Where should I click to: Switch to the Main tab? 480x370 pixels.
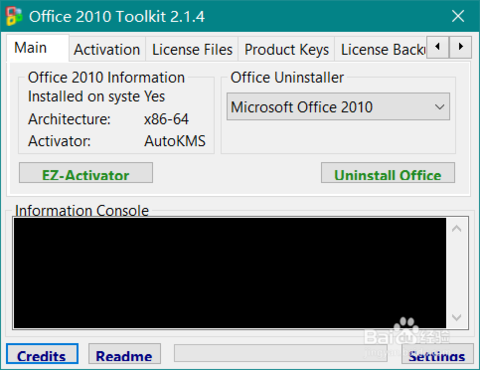(x=37, y=48)
